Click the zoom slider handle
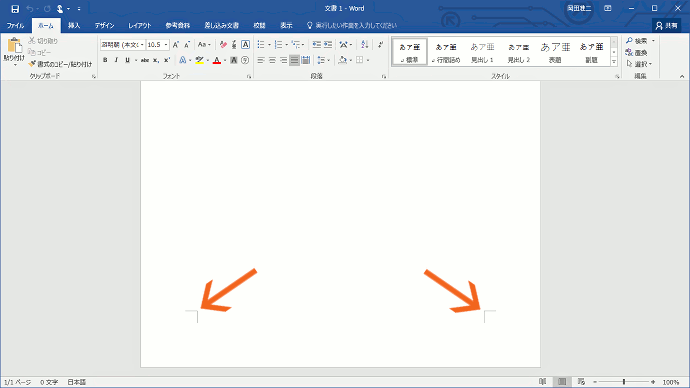The width and height of the screenshot is (690, 388). [x=624, y=382]
